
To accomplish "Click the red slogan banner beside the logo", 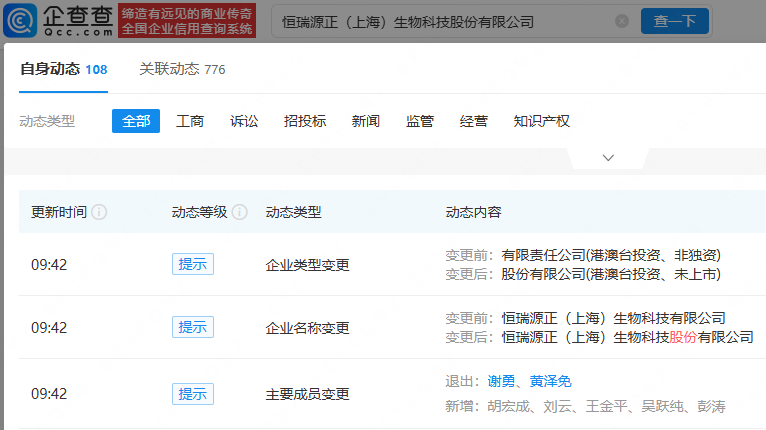I will tap(187, 21).
